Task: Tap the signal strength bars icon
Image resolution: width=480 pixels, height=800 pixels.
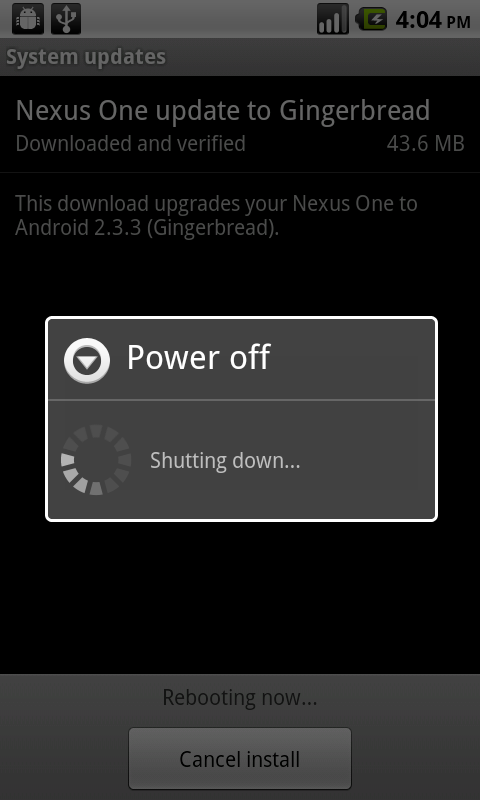Action: tap(333, 19)
